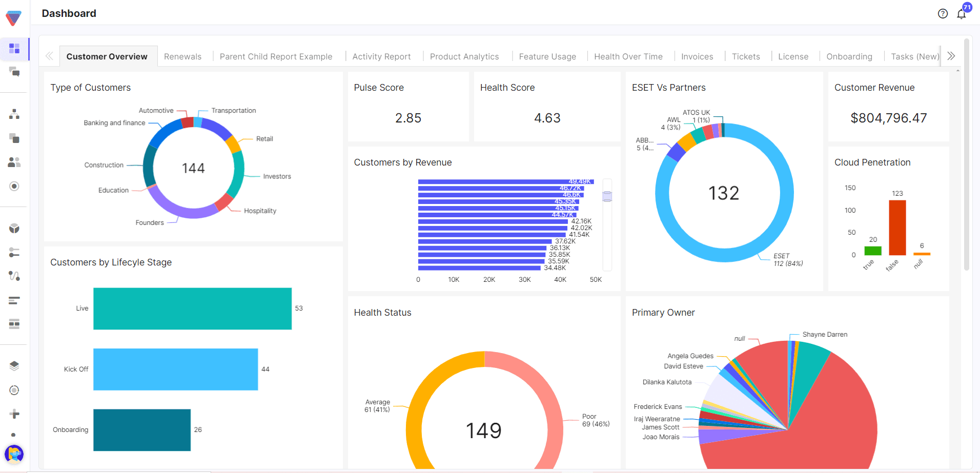Image resolution: width=980 pixels, height=473 pixels.
Task: Click the plus icon in sidebar
Action: (14, 414)
